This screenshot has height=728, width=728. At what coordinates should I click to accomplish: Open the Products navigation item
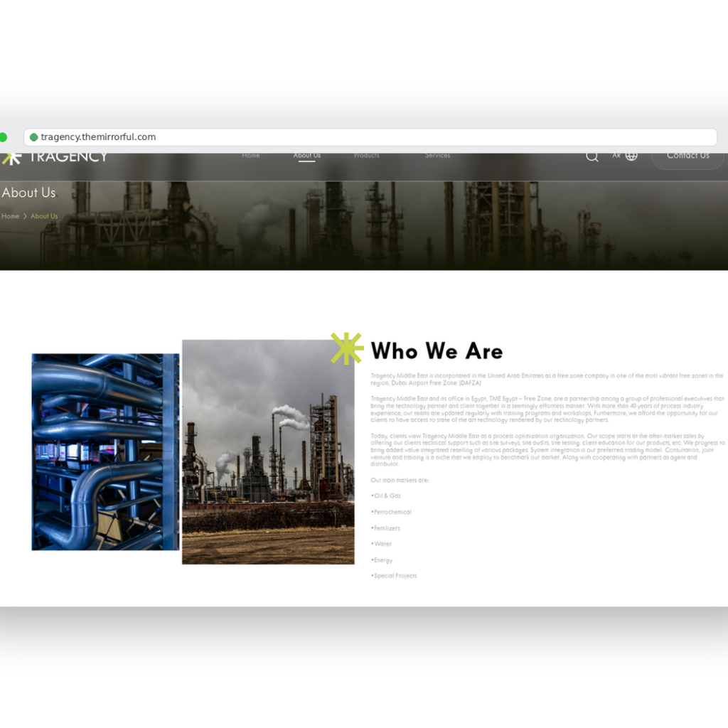point(366,156)
